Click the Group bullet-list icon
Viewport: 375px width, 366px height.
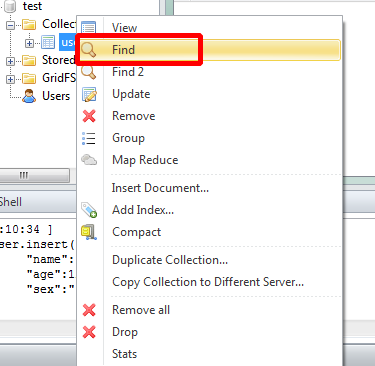tap(89, 138)
